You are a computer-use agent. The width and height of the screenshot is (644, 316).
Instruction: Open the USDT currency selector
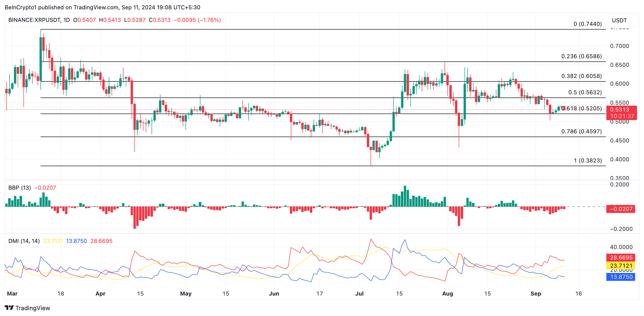pos(622,20)
